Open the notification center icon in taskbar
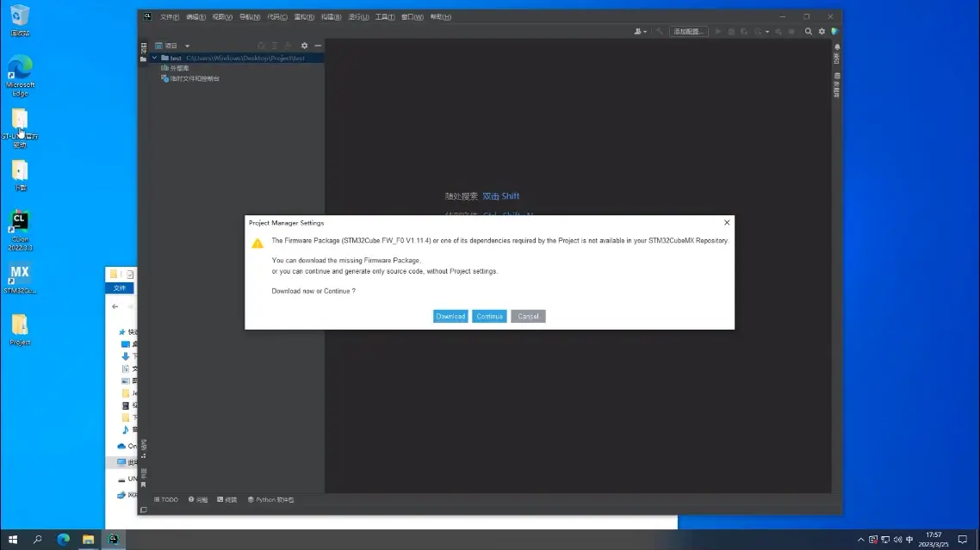Viewport: 980px width, 550px height. click(963, 540)
